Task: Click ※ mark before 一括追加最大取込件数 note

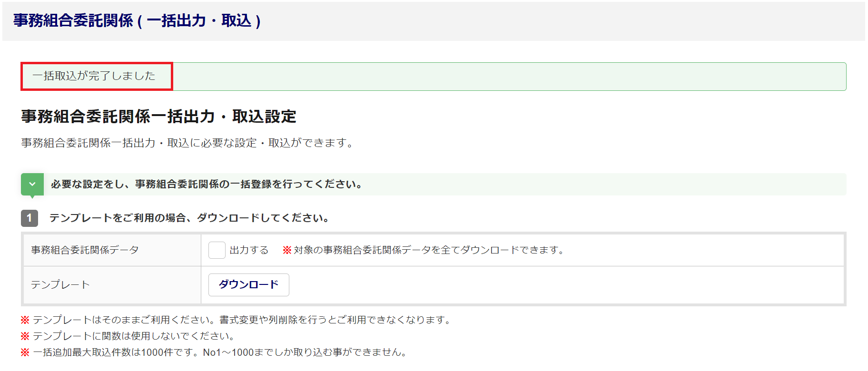Action: [25, 352]
